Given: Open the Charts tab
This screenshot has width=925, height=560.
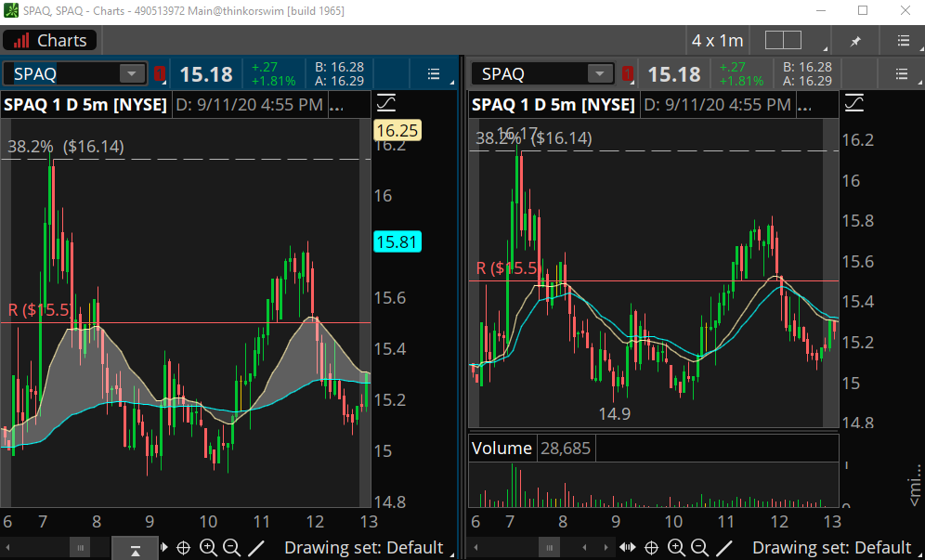Looking at the screenshot, I should click(49, 40).
